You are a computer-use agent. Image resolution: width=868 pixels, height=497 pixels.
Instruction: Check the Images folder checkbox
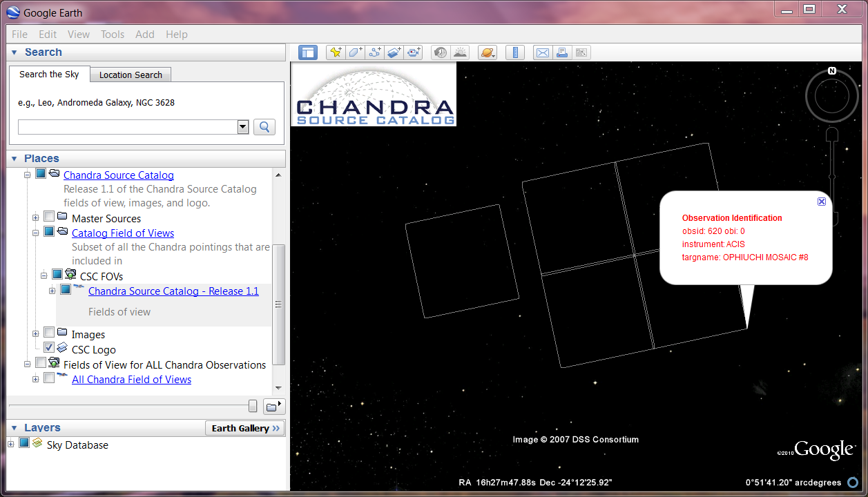click(49, 333)
